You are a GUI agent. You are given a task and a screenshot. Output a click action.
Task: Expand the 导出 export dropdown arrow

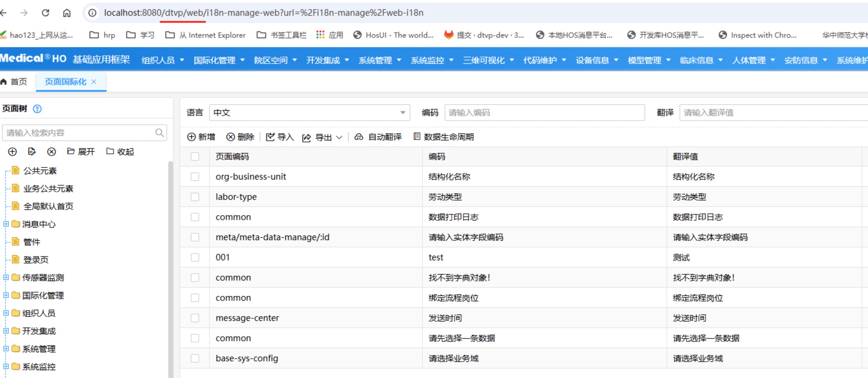coord(339,137)
